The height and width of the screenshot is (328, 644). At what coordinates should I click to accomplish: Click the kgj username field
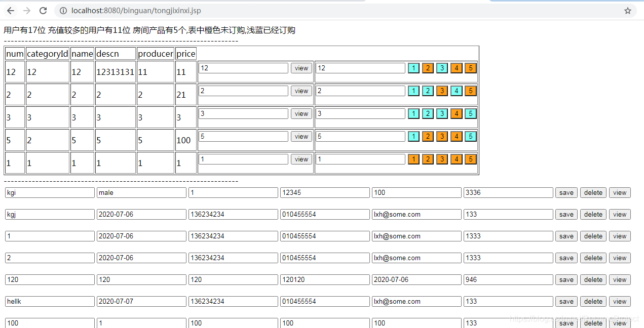point(50,215)
